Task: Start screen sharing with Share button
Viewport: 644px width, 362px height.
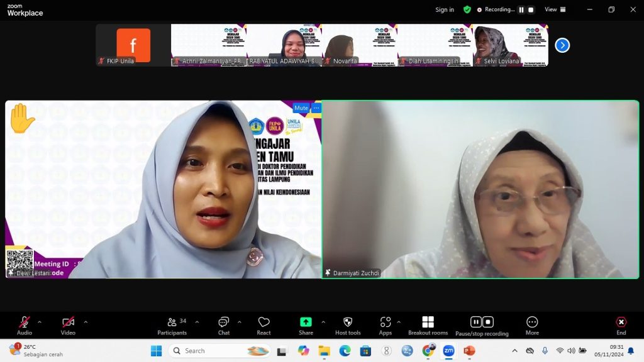Action: pyautogui.click(x=306, y=325)
